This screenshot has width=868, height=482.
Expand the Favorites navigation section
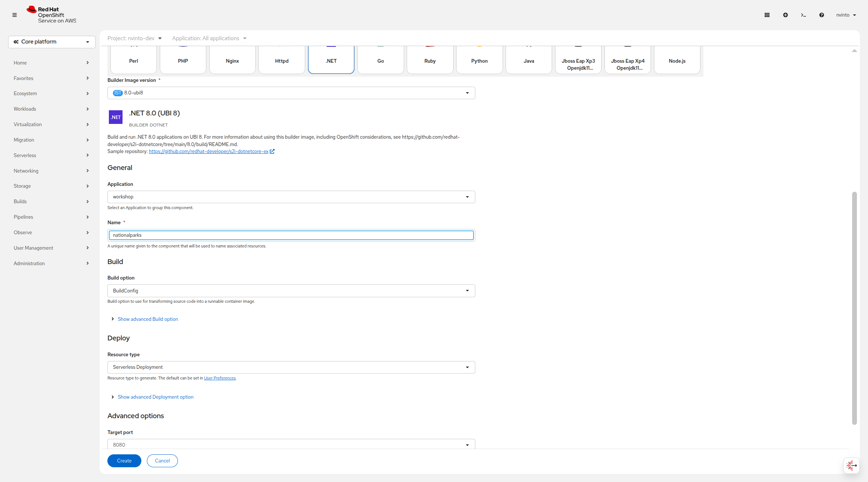(x=52, y=78)
